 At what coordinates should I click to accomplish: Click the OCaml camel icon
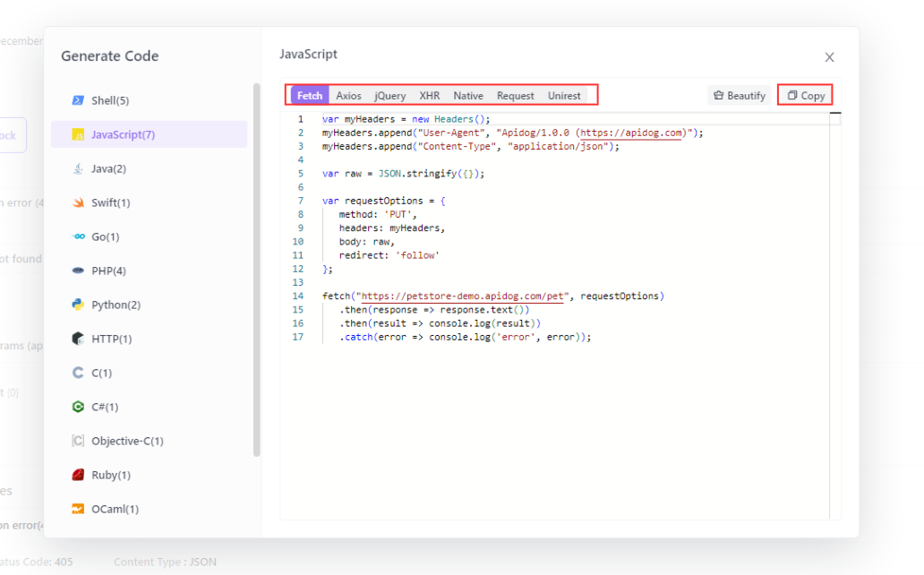[78, 509]
